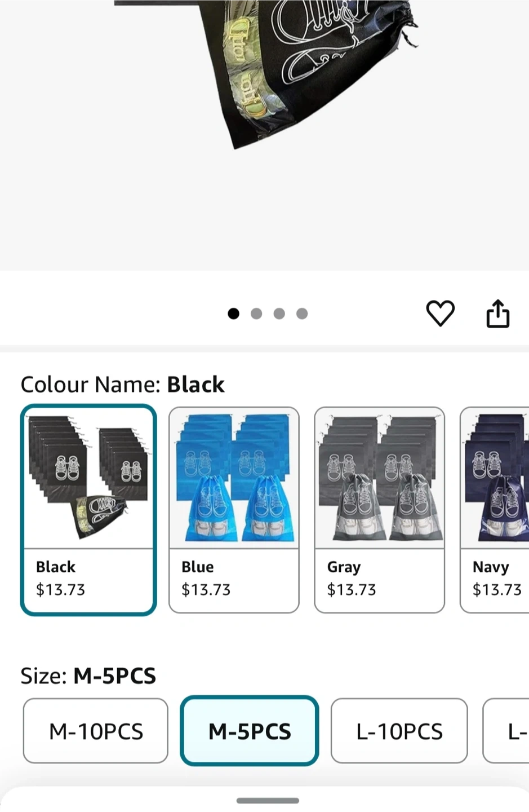Jump to the third image dot
Screen dimensions: 529x812
(x=279, y=314)
